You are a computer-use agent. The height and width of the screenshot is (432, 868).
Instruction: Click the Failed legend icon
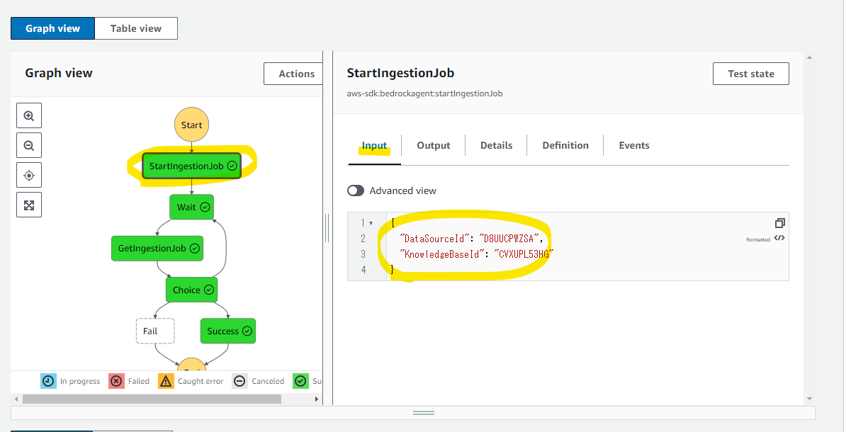coord(116,381)
